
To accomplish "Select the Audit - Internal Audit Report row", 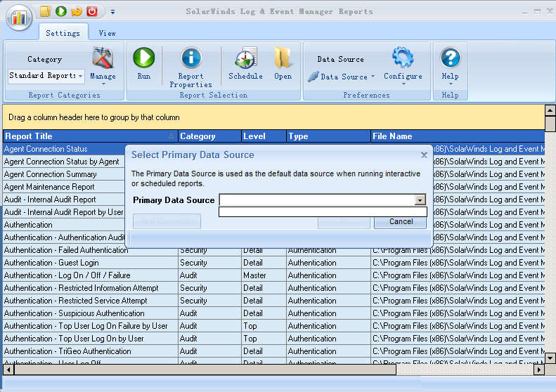I will [x=64, y=200].
